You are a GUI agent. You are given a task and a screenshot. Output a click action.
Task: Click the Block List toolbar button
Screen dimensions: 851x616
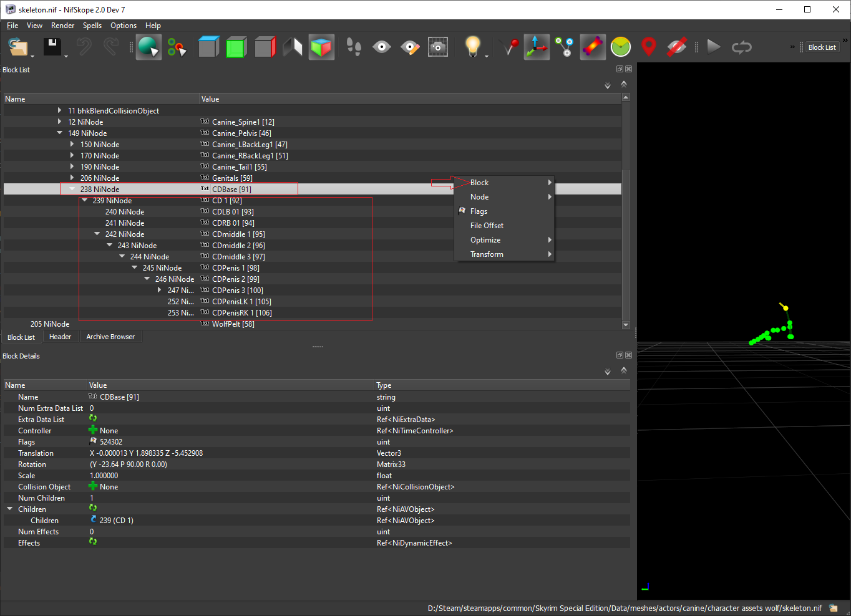(822, 47)
